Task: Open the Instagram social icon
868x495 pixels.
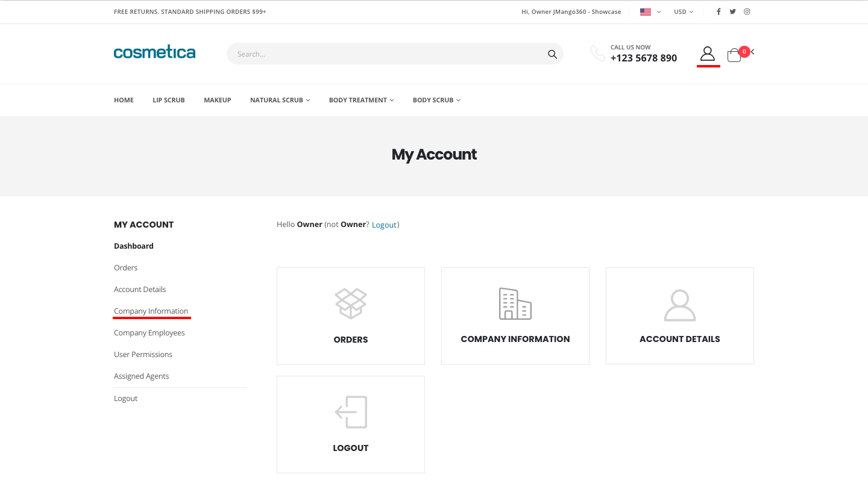Action: (747, 11)
